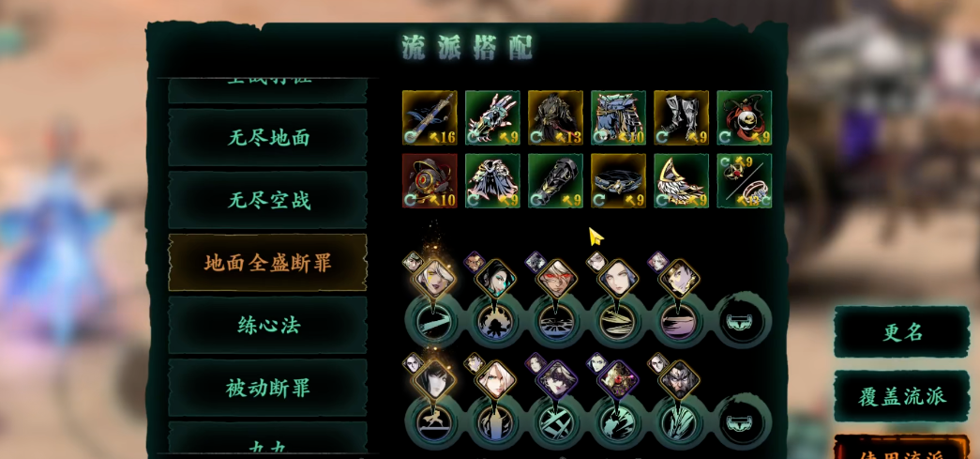Open the split necklace and ring slot
This screenshot has height=459, width=980.
tap(745, 181)
